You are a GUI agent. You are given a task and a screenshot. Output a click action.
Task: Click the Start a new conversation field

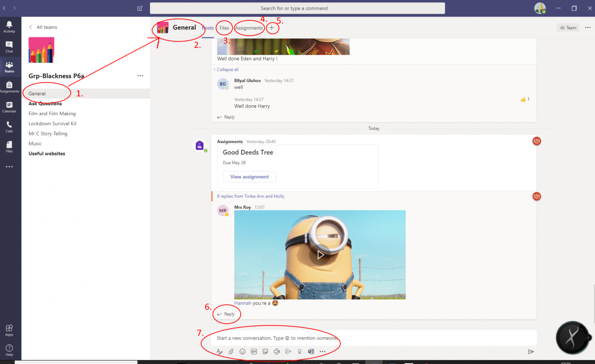point(374,338)
